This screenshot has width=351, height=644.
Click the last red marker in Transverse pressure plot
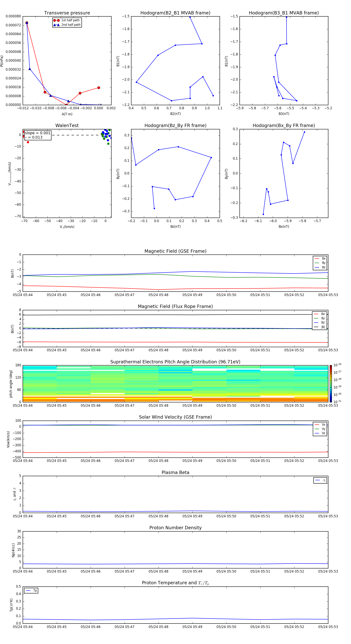click(99, 88)
